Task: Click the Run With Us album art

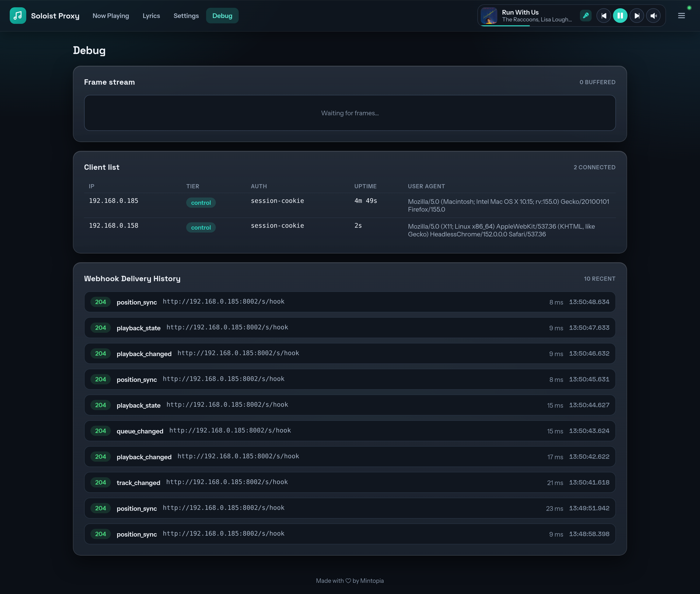Action: (489, 16)
